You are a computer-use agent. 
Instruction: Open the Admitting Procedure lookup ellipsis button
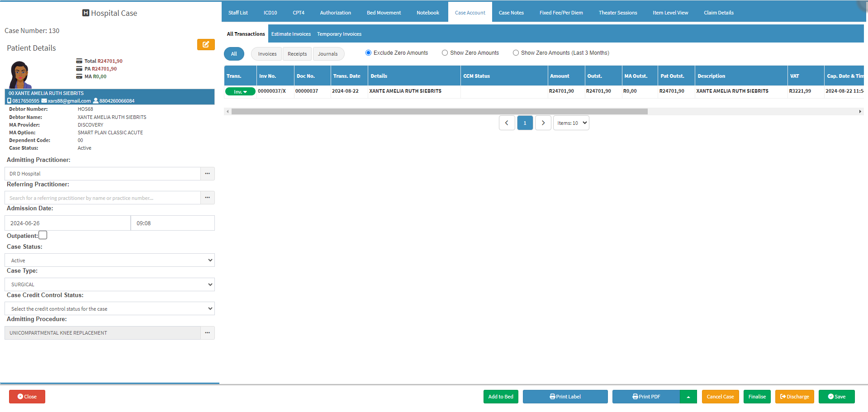coord(207,333)
